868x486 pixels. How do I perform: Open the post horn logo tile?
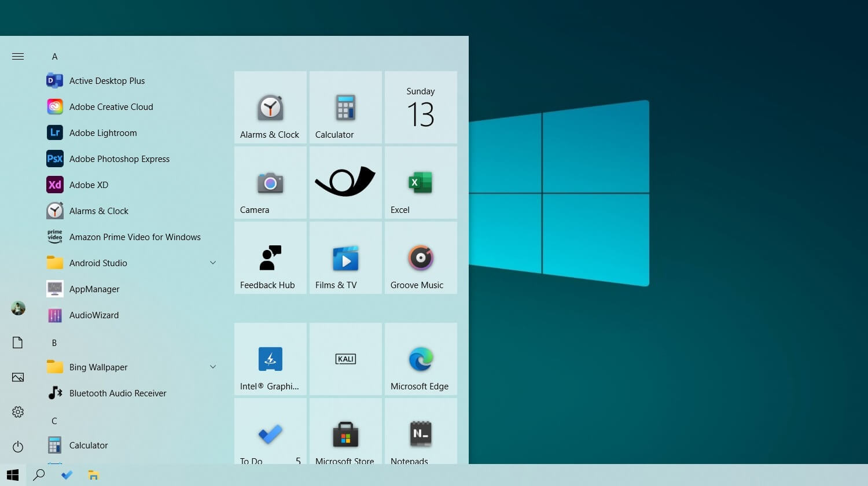[x=345, y=182]
